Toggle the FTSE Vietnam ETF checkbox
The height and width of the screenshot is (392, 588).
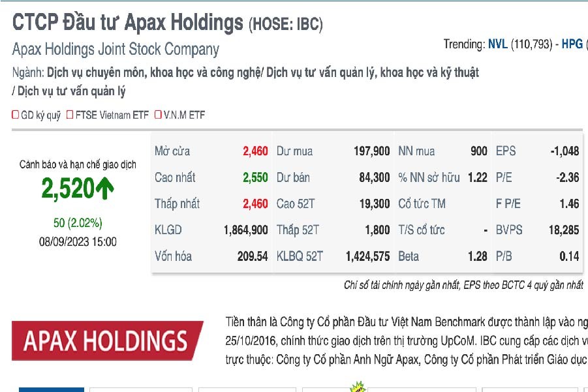point(70,115)
